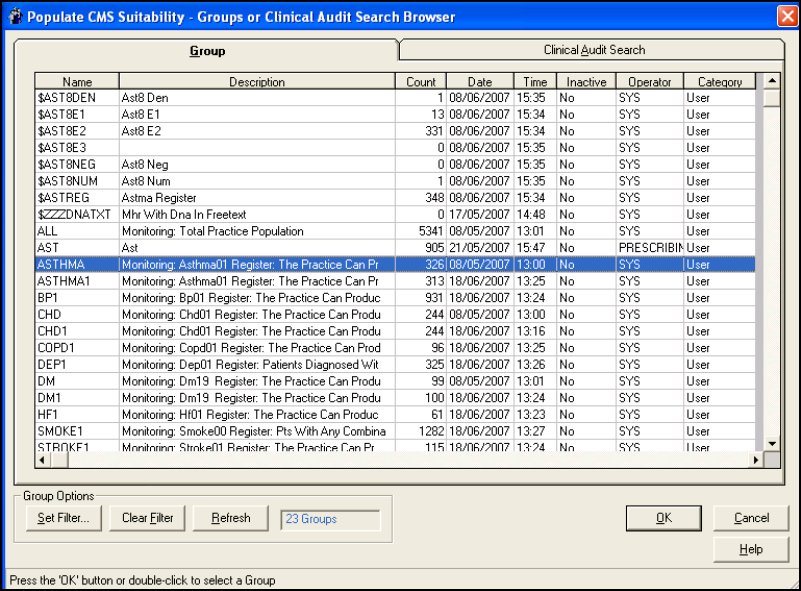Open Help for this dialog

751,549
